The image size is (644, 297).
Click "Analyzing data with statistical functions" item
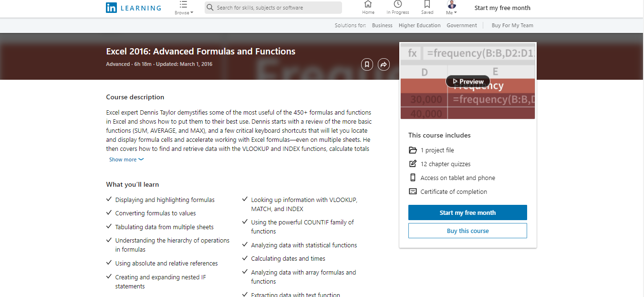(304, 245)
